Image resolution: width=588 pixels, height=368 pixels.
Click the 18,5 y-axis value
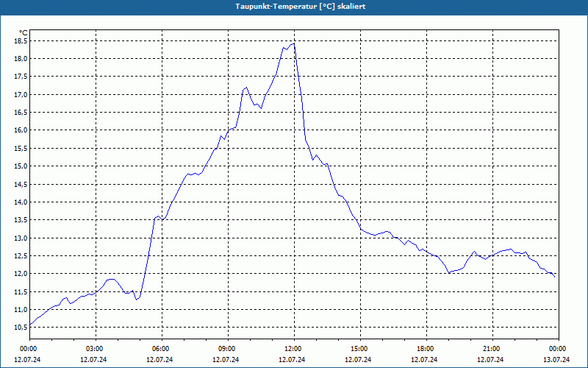21,40
